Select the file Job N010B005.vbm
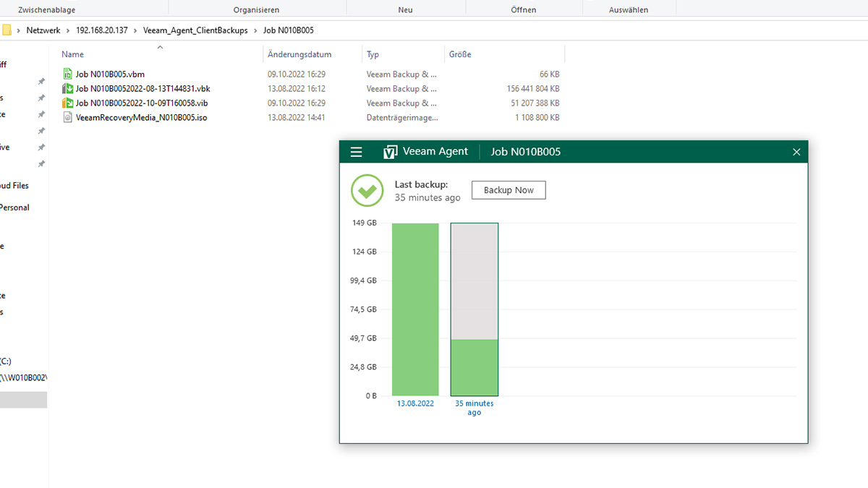 click(110, 74)
